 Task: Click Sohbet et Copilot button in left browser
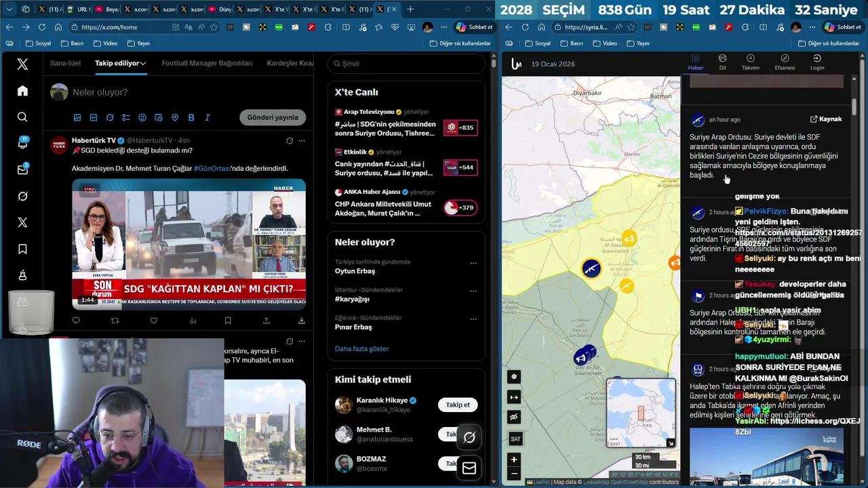click(475, 27)
